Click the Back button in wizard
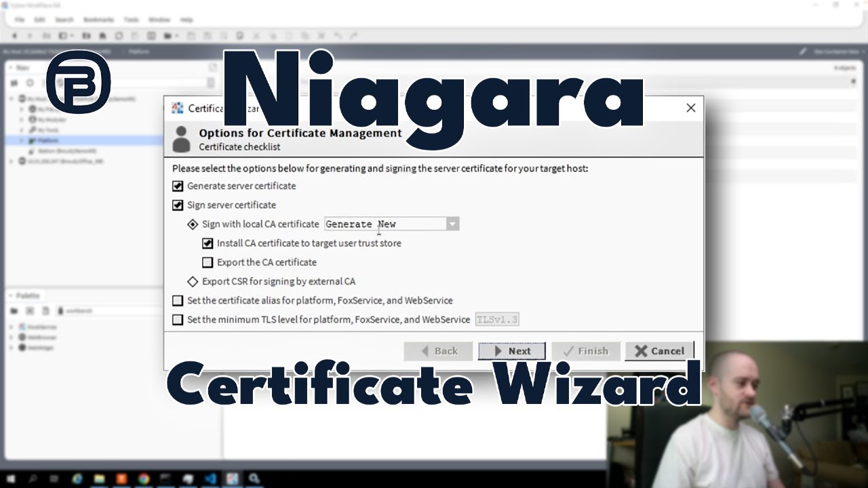This screenshot has width=868, height=488. pos(437,351)
